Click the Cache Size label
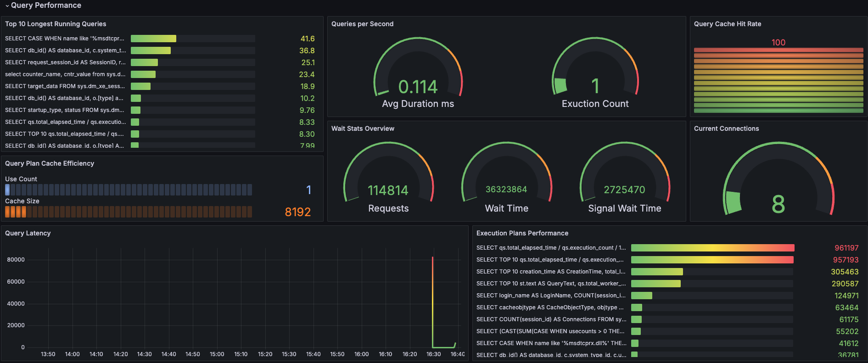The image size is (868, 363). (x=22, y=201)
